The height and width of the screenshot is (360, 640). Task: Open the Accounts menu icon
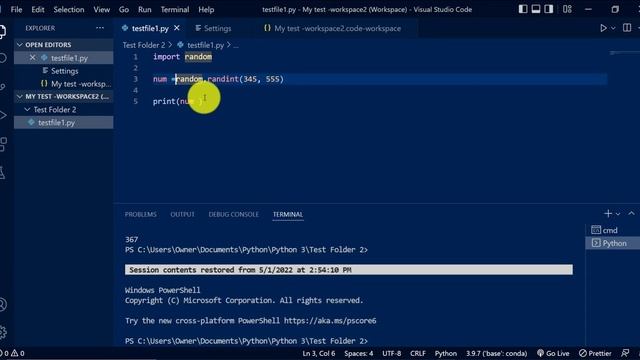coord(2,305)
